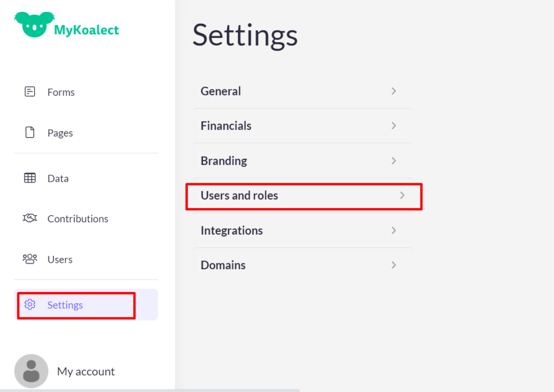The image size is (554, 392).
Task: Open Users and roles settings
Action: click(239, 196)
